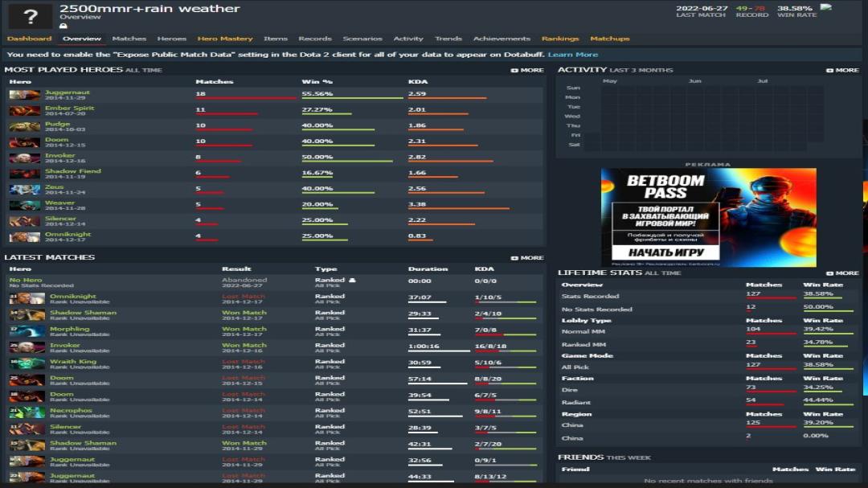The image size is (868, 488).
Task: Click Necrophos icon in Latest Matches
Action: tap(27, 412)
